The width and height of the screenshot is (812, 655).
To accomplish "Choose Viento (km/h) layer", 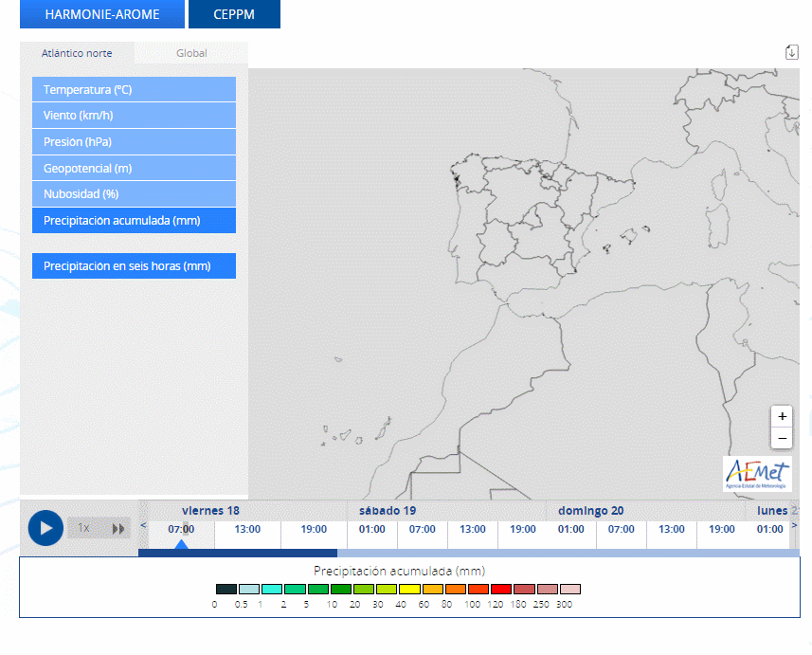I will [x=134, y=116].
